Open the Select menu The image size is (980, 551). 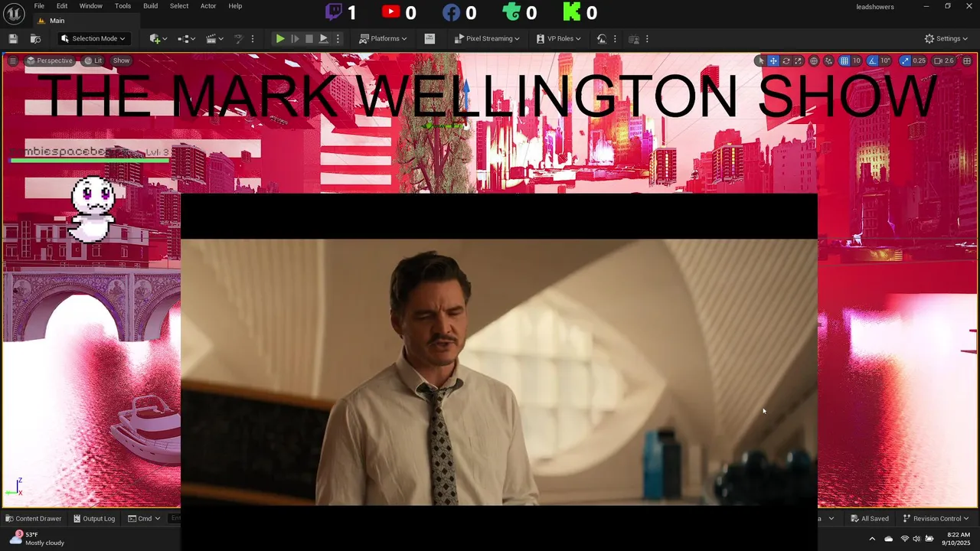(179, 6)
